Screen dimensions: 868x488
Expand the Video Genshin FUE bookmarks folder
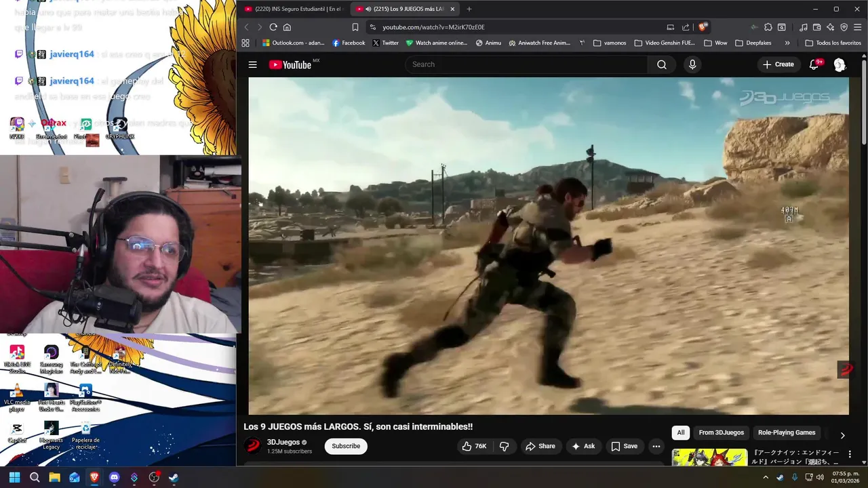(665, 43)
